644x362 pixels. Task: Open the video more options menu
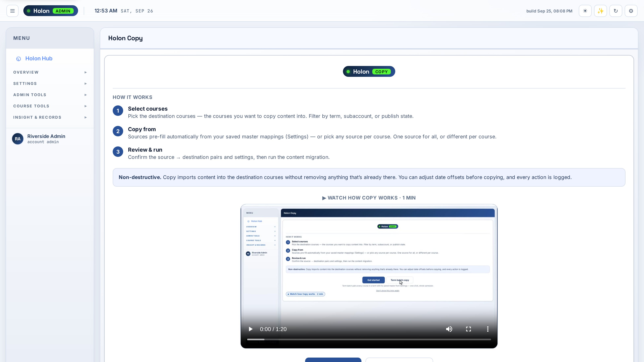pyautogui.click(x=488, y=329)
